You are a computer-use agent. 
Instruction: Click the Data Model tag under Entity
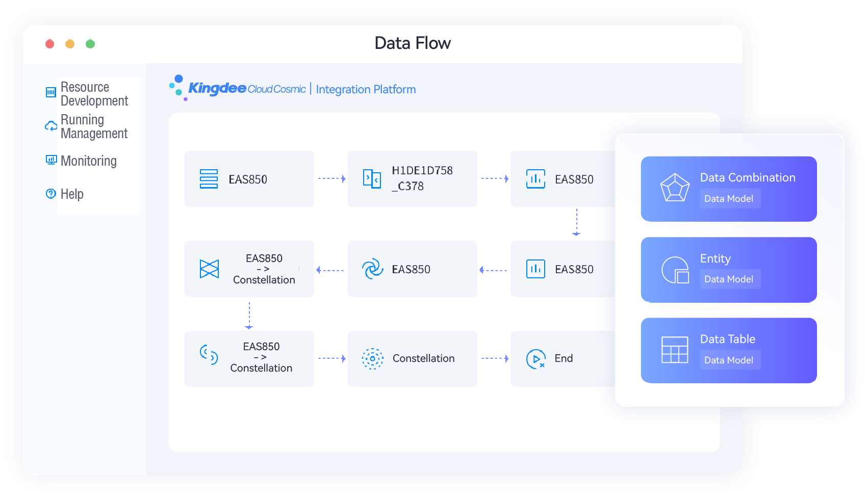click(728, 279)
